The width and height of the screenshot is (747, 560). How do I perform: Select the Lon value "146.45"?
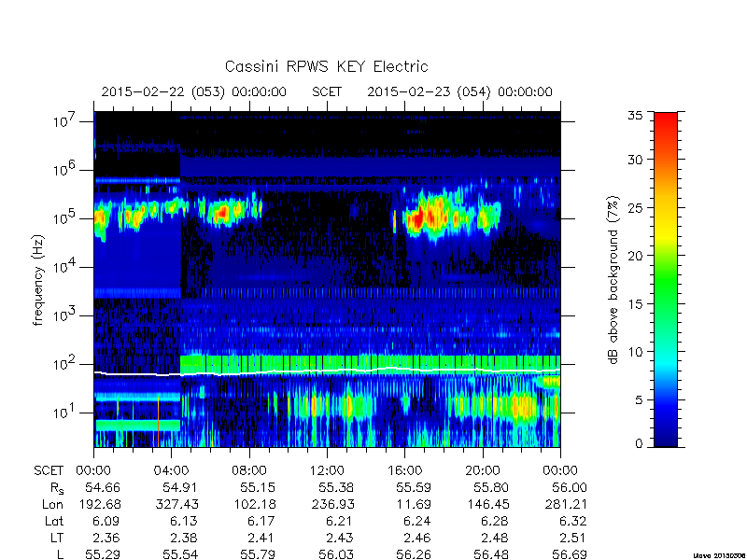[x=487, y=504]
